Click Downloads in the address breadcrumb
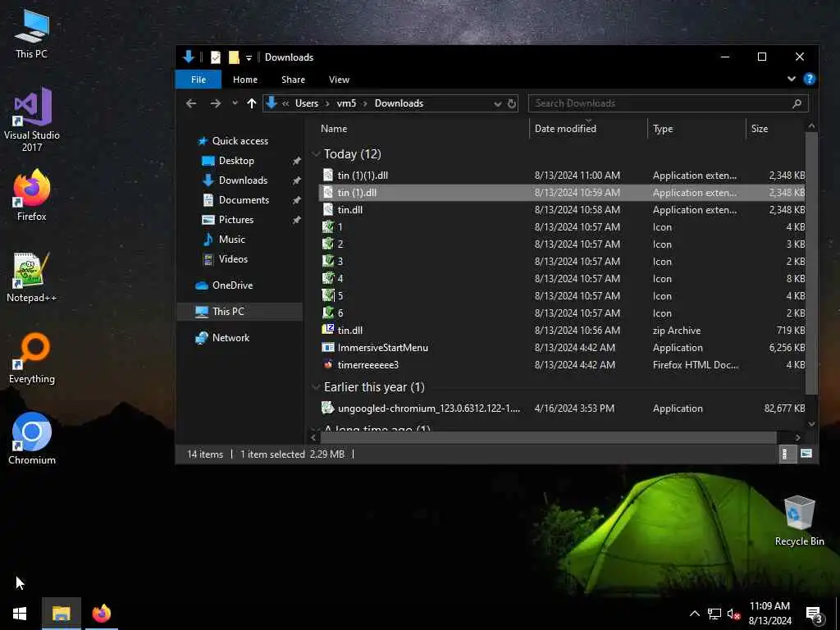The image size is (840, 630). pos(399,103)
